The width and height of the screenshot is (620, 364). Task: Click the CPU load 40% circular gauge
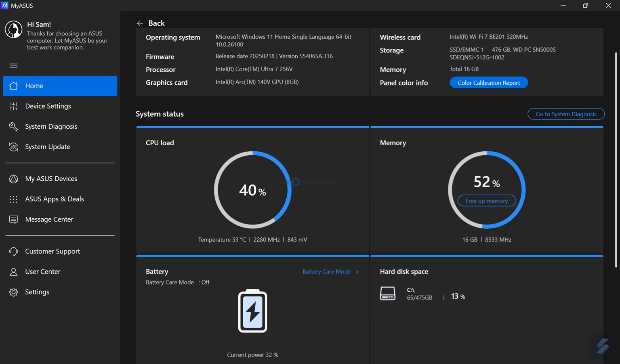point(252,190)
